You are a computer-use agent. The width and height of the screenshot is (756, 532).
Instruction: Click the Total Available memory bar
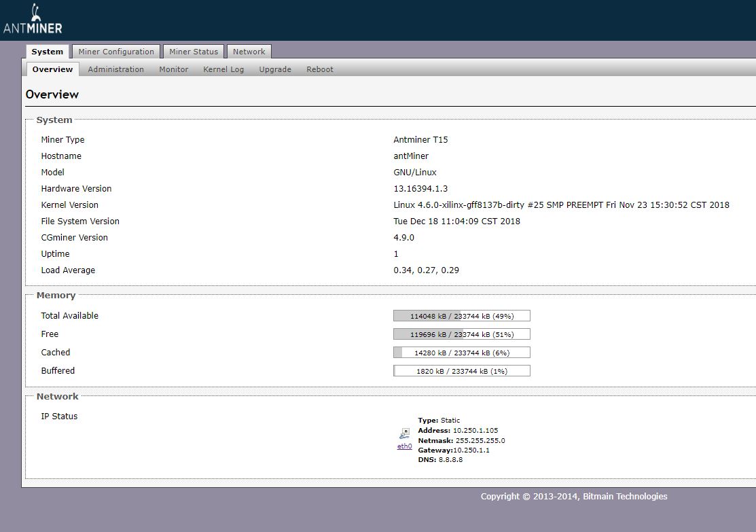(x=462, y=316)
